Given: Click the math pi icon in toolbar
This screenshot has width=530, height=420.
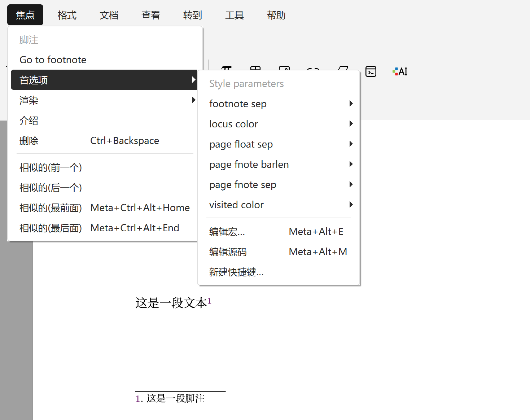Looking at the screenshot, I should pos(227,68).
